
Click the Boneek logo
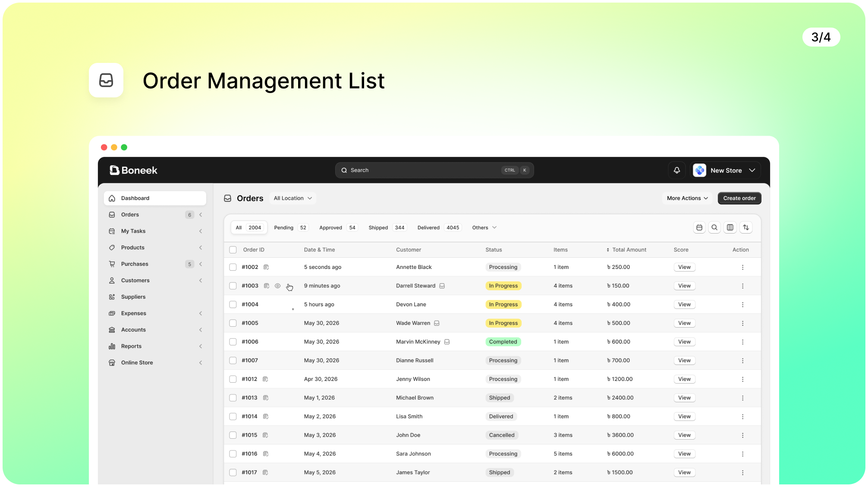tap(133, 170)
